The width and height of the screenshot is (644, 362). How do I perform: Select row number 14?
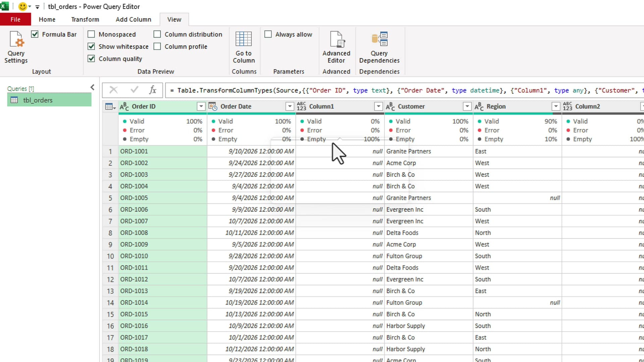(x=110, y=303)
